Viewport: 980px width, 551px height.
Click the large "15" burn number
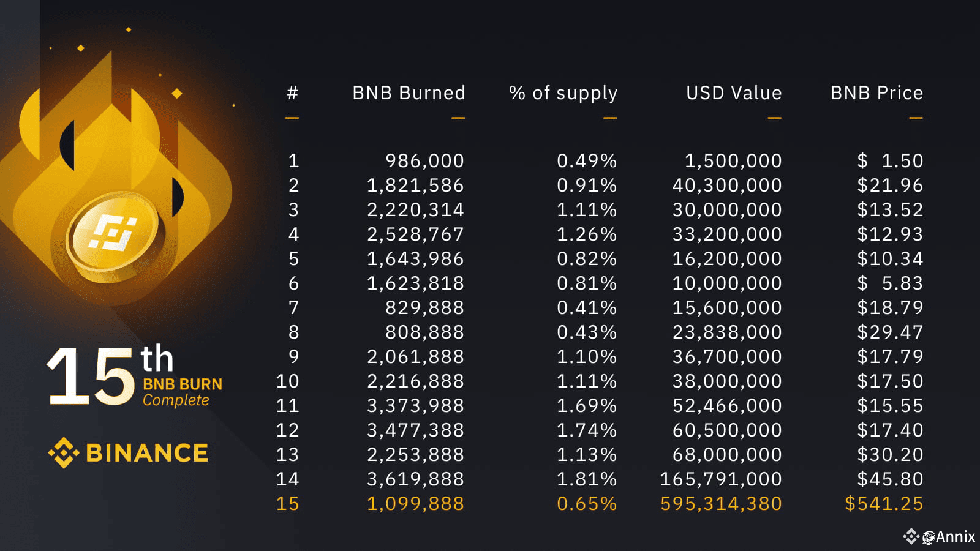click(91, 376)
